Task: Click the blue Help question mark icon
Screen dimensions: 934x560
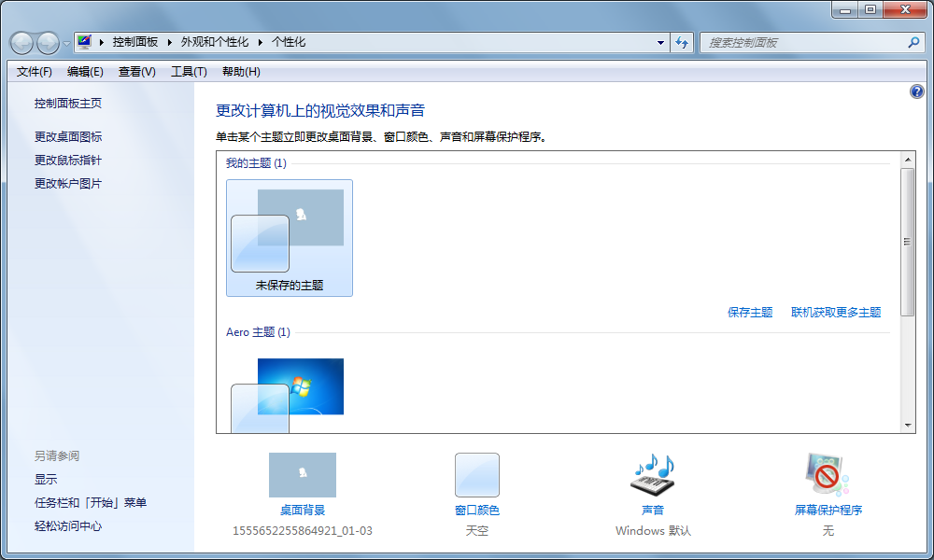Action: coord(916,91)
